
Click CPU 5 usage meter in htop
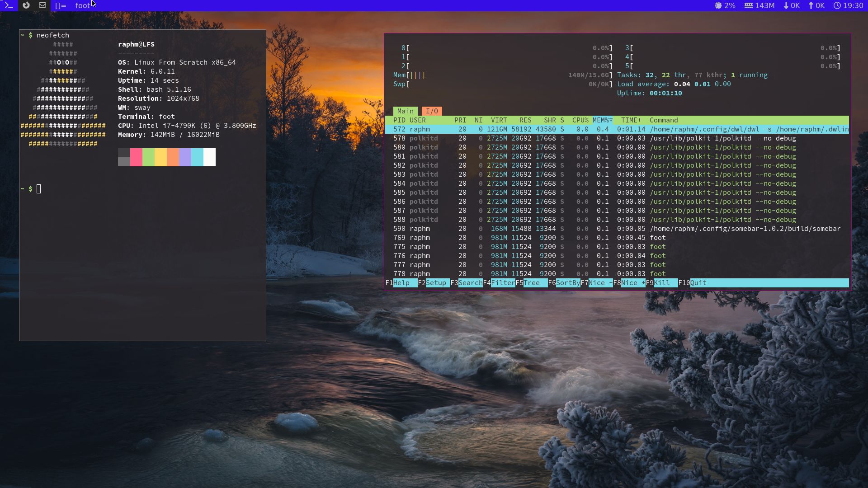[x=732, y=66]
